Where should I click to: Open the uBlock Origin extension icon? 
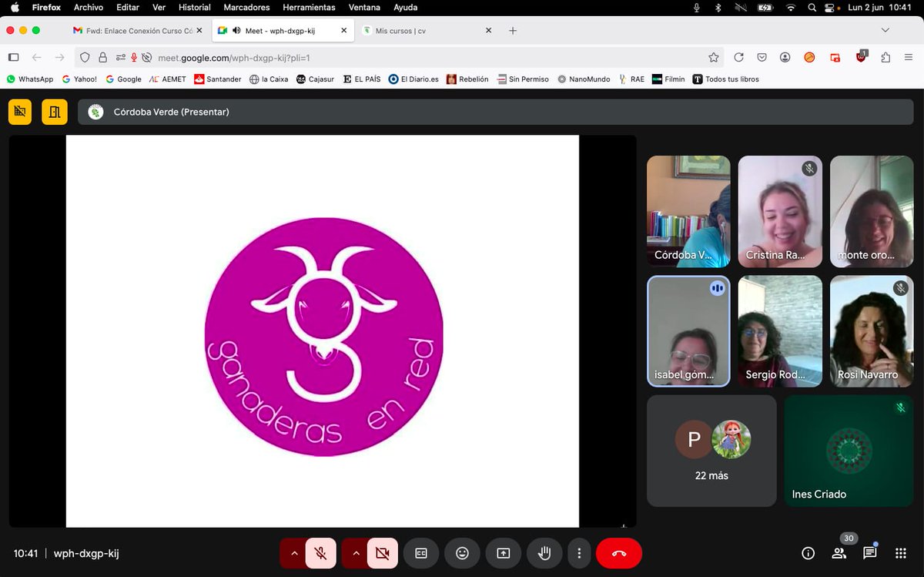(x=862, y=57)
